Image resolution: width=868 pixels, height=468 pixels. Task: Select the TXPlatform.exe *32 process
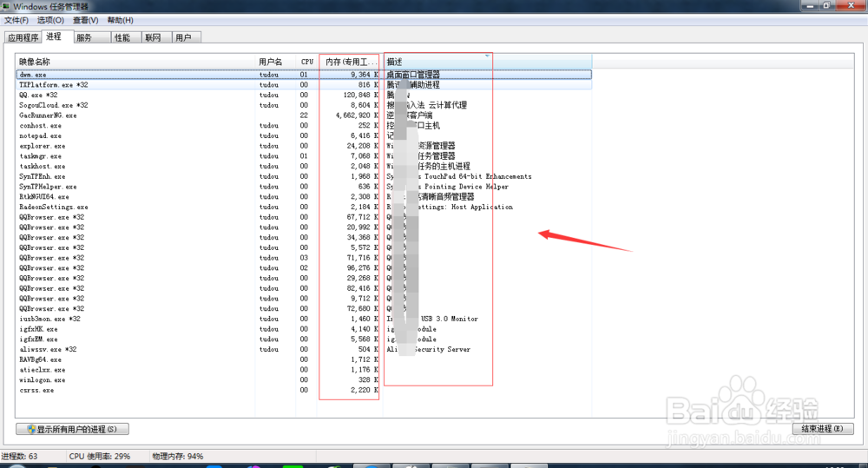click(x=304, y=85)
